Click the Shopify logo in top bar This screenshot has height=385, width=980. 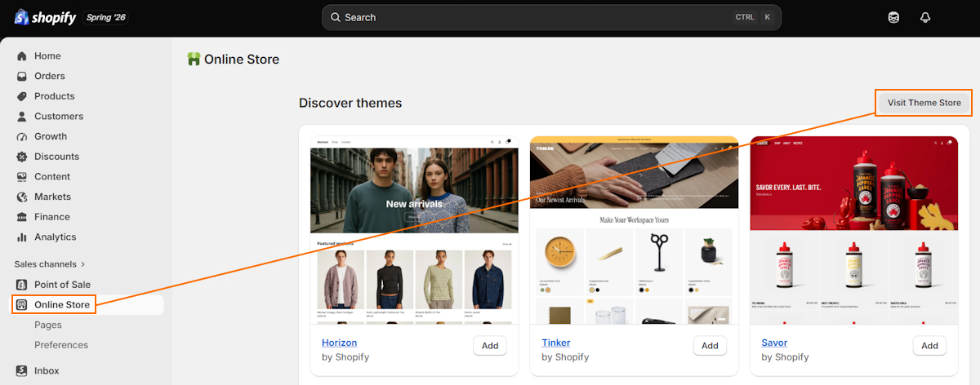[45, 17]
